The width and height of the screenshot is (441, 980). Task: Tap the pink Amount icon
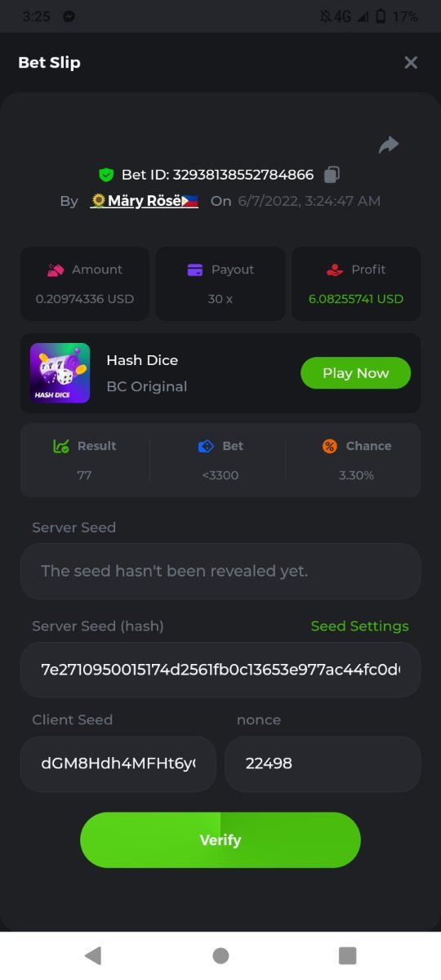tap(56, 269)
